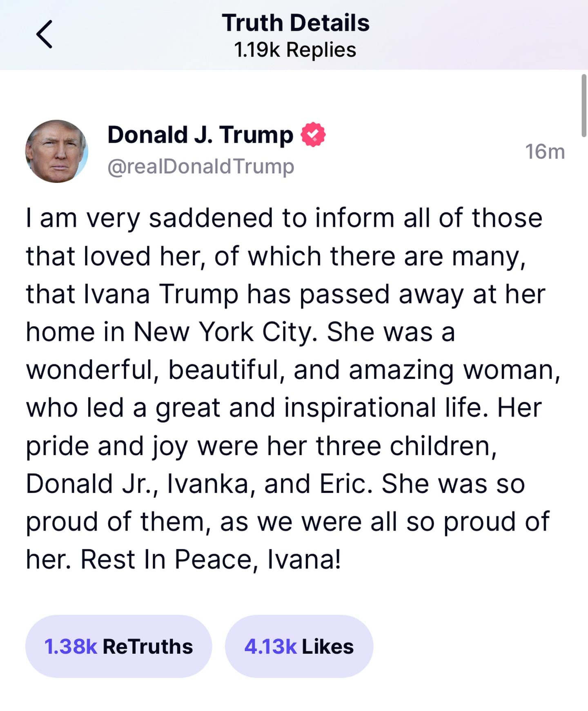
Task: Click "pride and joy were her three children" line
Action: tap(261, 446)
